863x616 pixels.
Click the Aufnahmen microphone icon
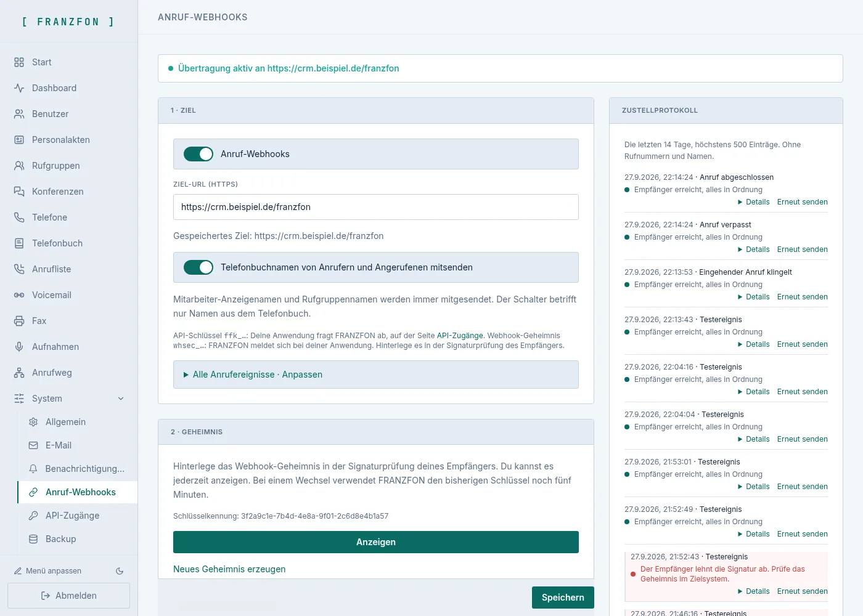coord(19,347)
